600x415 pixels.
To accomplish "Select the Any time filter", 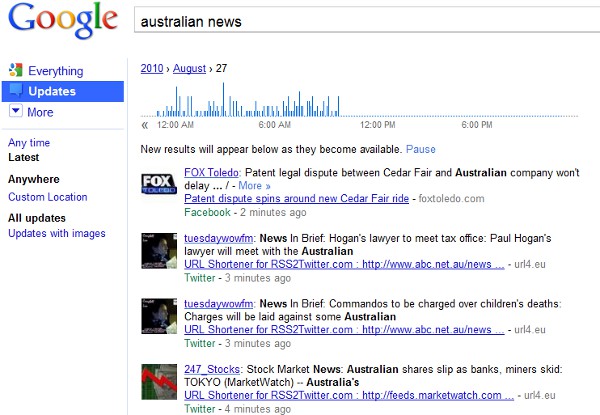I will pos(29,143).
